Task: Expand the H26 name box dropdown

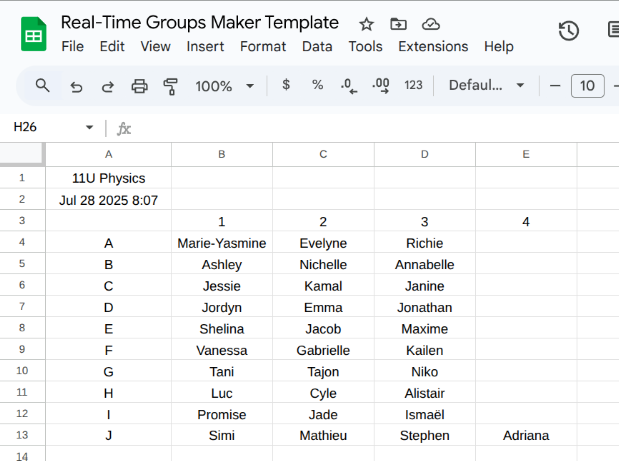Action: tap(89, 128)
